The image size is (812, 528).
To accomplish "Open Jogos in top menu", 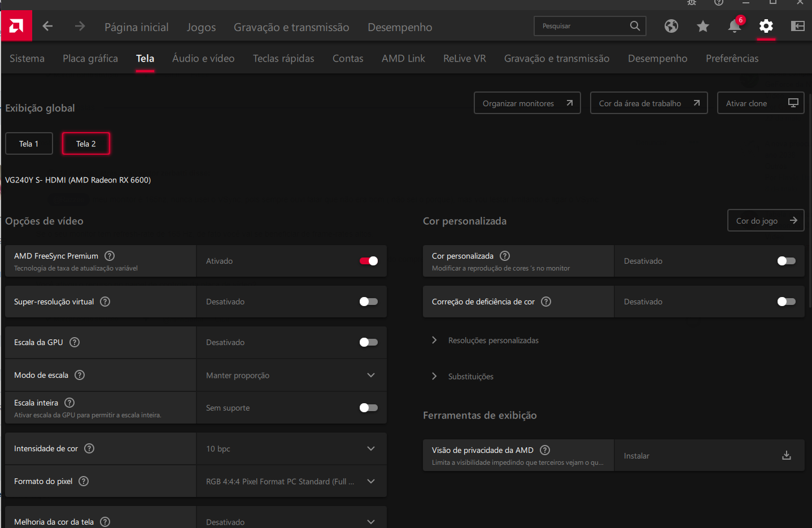I will pos(202,27).
